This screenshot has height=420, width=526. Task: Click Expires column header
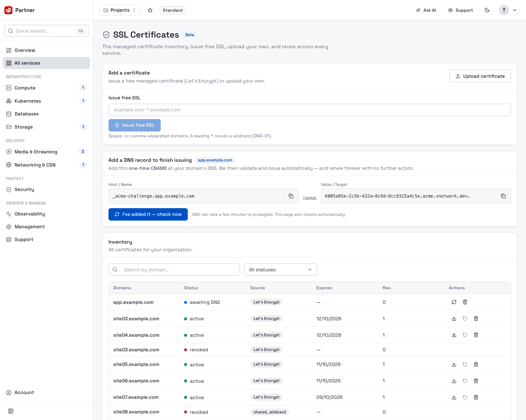click(324, 288)
